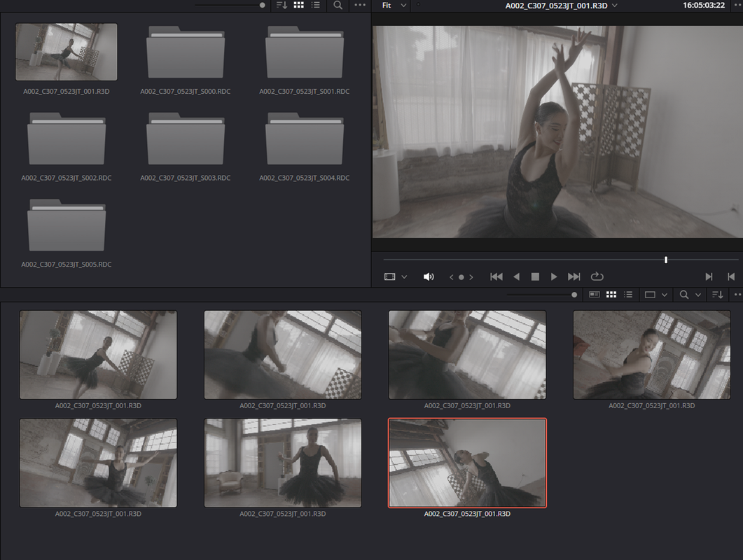743x560 pixels.
Task: Select folder A002_C307_0523JT_S001.RDC
Action: [x=304, y=52]
